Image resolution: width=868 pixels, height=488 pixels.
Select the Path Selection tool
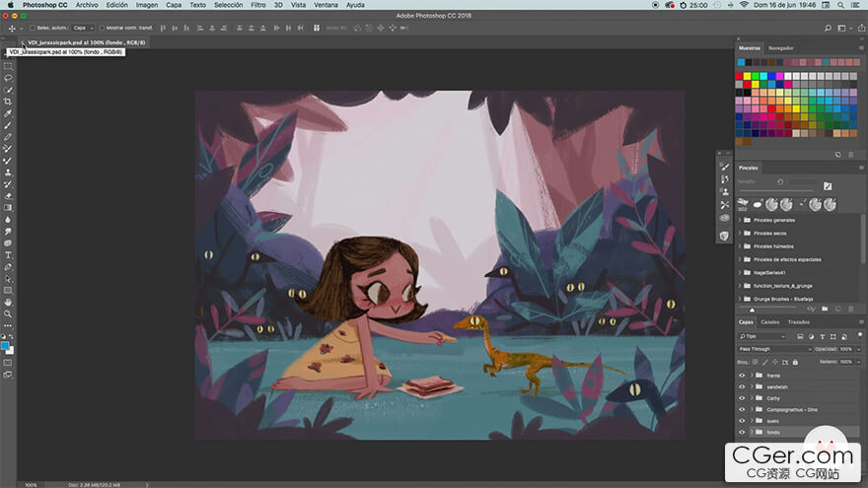pyautogui.click(x=8, y=278)
